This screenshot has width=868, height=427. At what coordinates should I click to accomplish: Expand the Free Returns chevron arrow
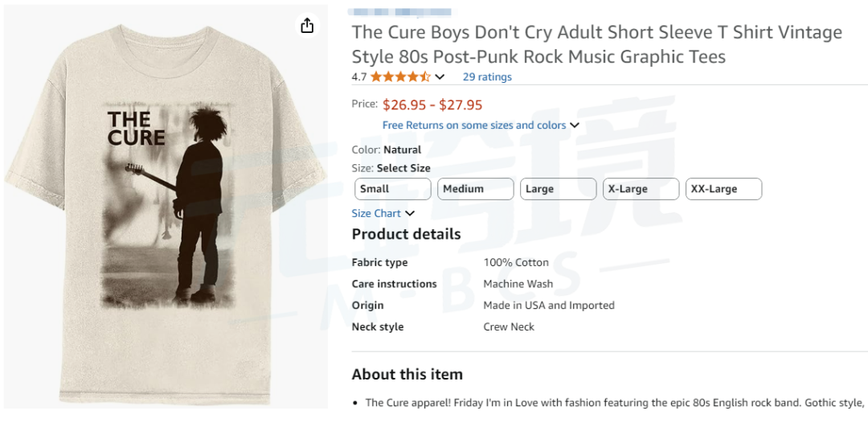(x=575, y=125)
